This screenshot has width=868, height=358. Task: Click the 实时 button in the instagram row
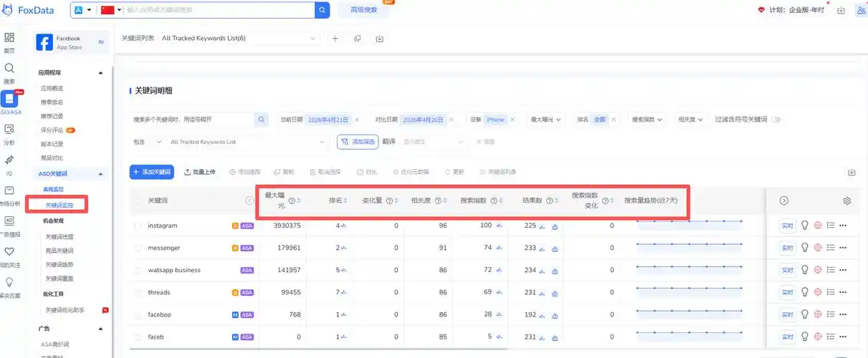tap(787, 226)
